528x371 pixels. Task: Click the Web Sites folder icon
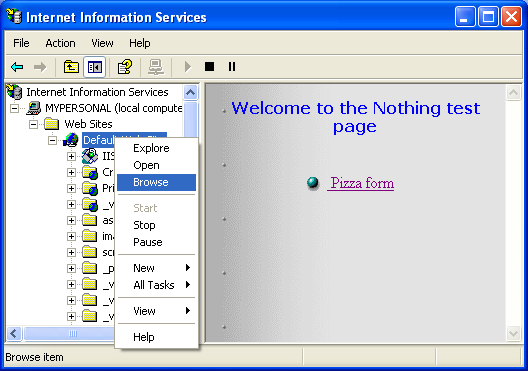(x=52, y=124)
